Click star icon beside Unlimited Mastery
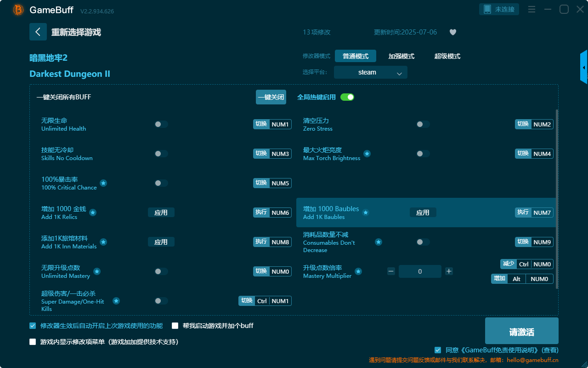The image size is (588, 368). click(97, 271)
